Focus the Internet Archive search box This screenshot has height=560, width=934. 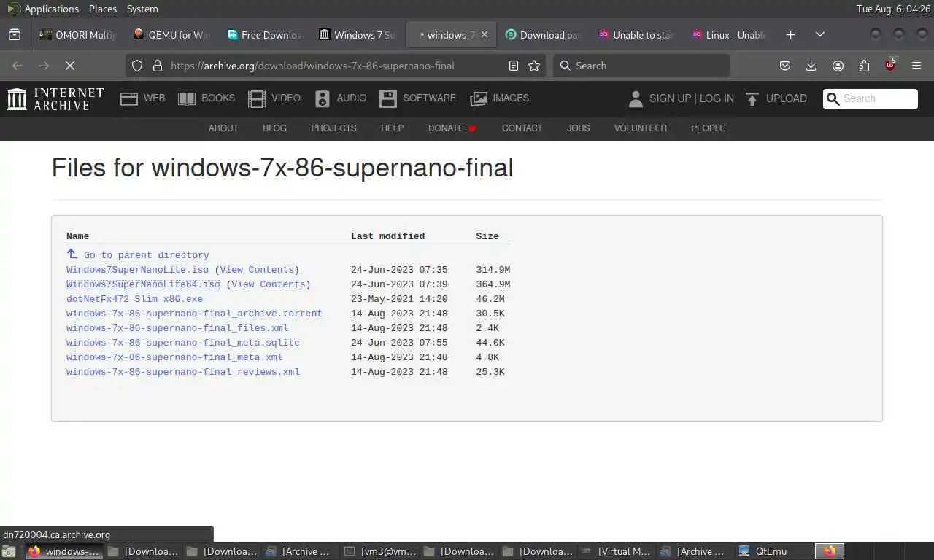[x=871, y=99]
